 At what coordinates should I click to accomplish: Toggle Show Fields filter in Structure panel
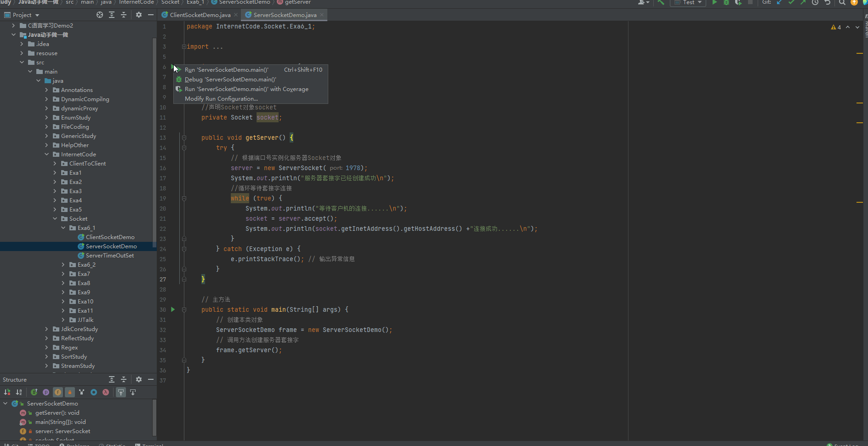click(58, 392)
